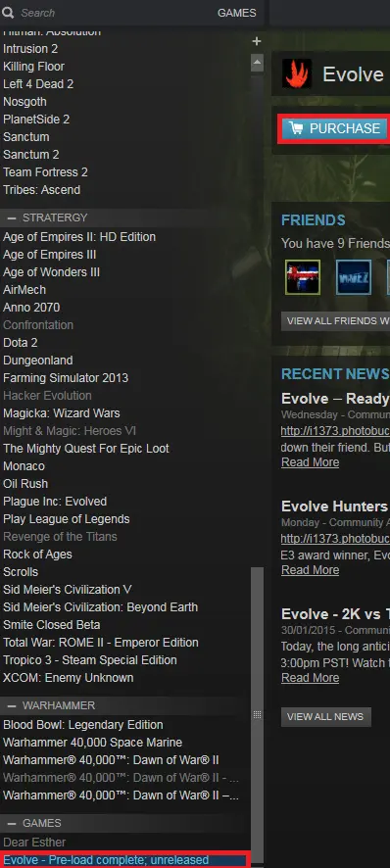390x868 pixels.
Task: Select Age of Empires II: HD Edition
Action: (x=79, y=237)
